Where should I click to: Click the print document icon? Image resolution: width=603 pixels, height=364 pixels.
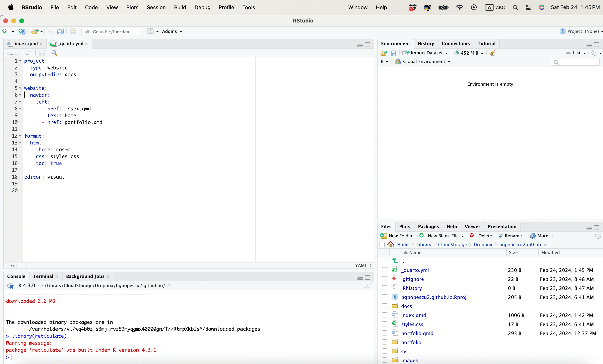point(73,32)
